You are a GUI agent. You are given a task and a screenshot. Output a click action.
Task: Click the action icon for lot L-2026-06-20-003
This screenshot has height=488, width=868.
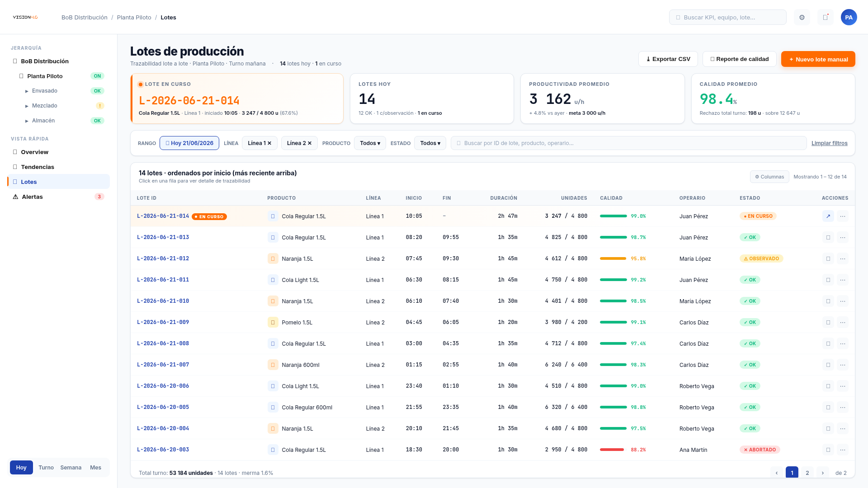(828, 450)
